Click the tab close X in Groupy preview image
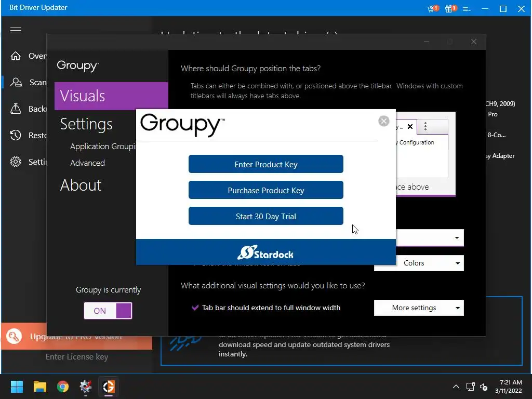 tap(410, 127)
